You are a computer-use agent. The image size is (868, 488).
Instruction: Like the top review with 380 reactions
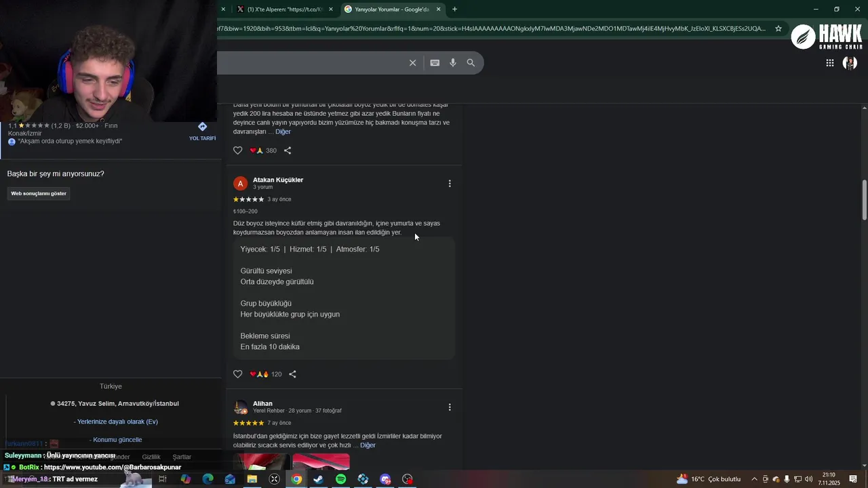click(x=237, y=150)
